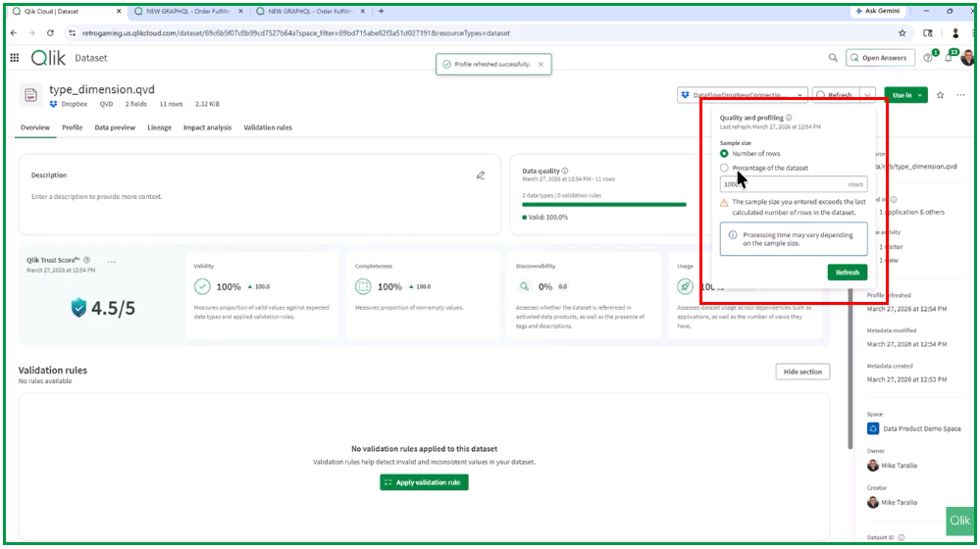Click the Quality and profiling info icon
The width and height of the screenshot is (980, 549).
click(789, 118)
